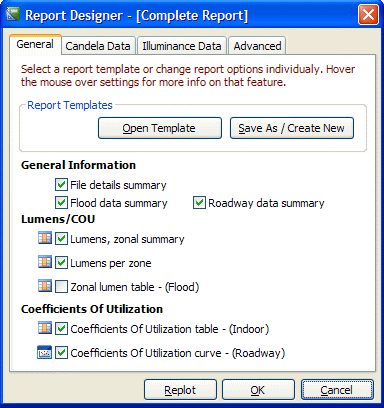Click the Open Template button

160,128
